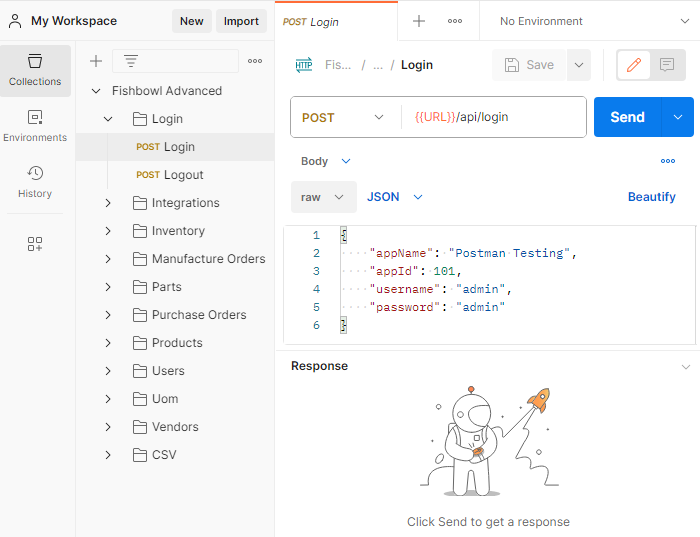This screenshot has width=700, height=537.
Task: Send the request with Send button
Action: pyautogui.click(x=628, y=117)
